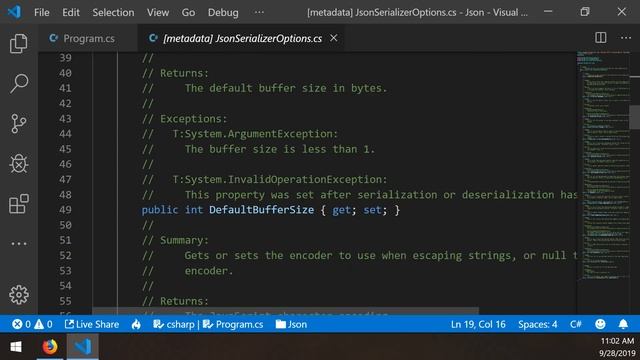Show errors count in status bar
Screen dimensions: 640x360
21,324
